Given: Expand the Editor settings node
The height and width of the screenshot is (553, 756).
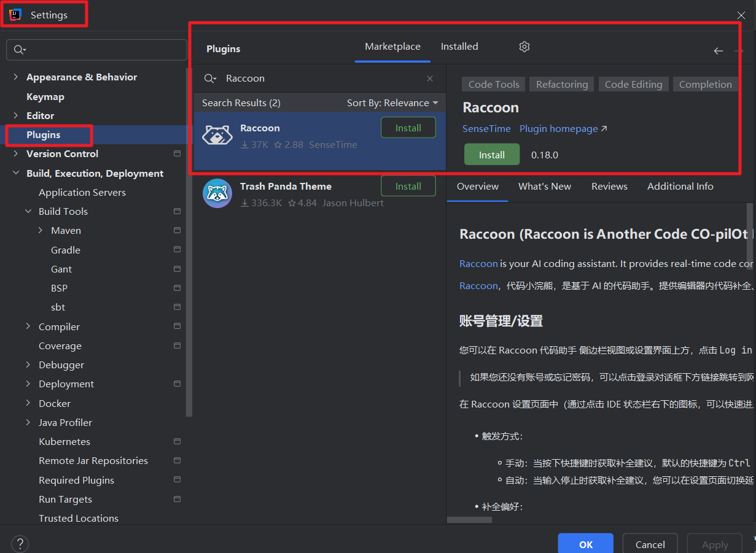Looking at the screenshot, I should [15, 115].
